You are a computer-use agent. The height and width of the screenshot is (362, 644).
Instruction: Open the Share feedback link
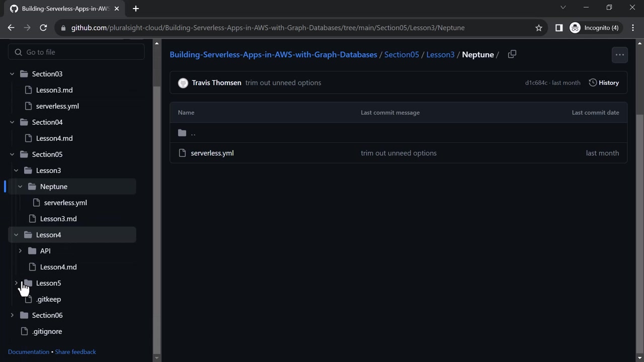(x=75, y=352)
